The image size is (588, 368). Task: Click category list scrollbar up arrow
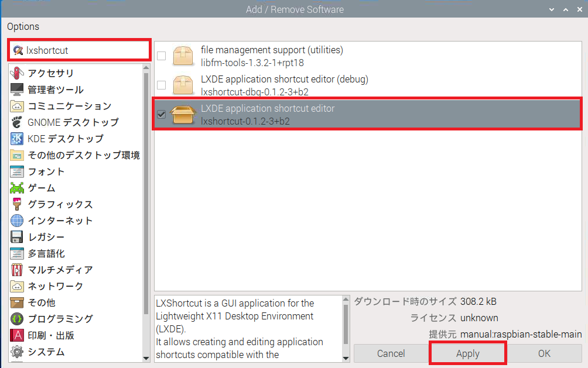tap(146, 67)
